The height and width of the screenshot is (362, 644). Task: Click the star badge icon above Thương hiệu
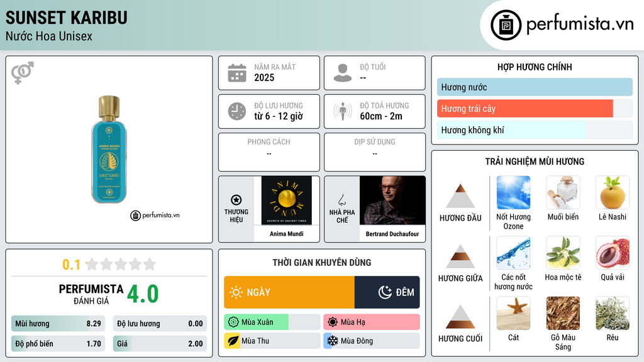tap(236, 200)
